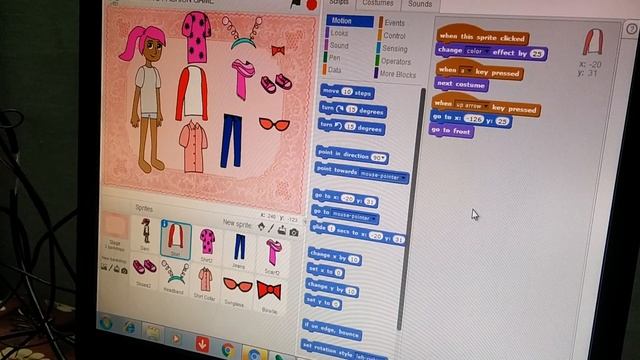Paint new backdrop brush icon
The width and height of the screenshot is (640, 360).
tap(110, 269)
